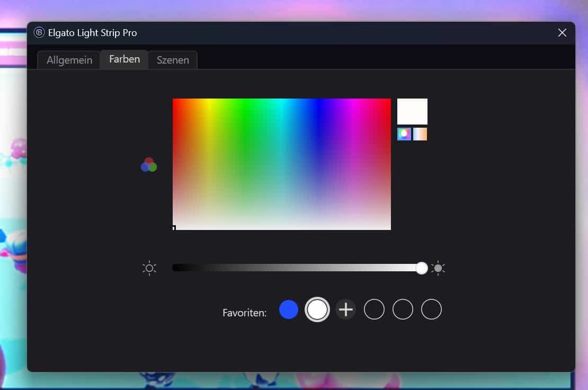588x390 pixels.
Task: Click the middle empty favorite slot
Action: (403, 309)
